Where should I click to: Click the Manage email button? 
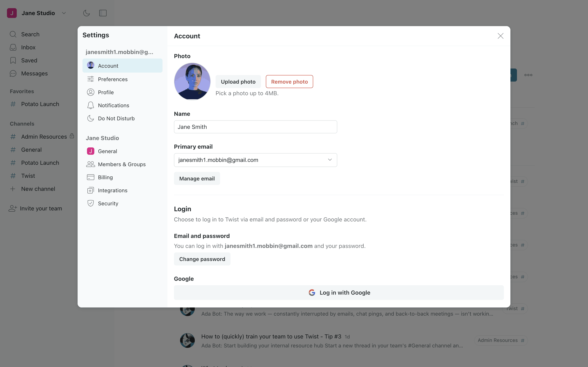coord(197,179)
